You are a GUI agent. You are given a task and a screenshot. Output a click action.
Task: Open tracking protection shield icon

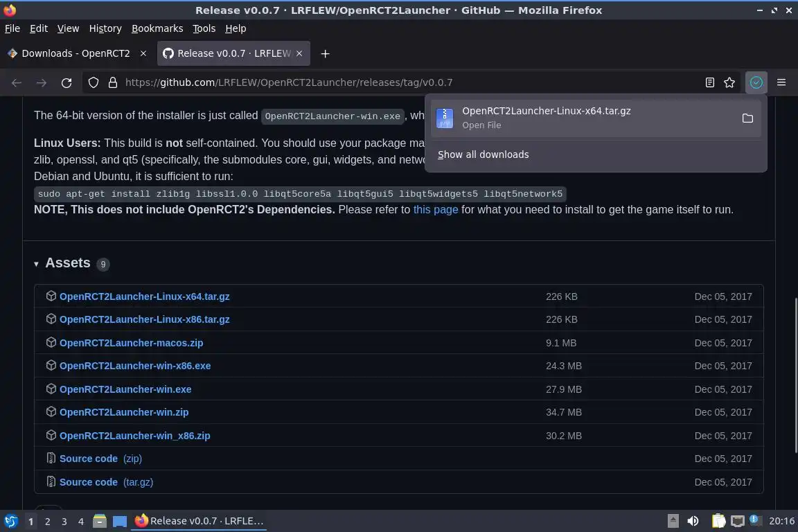click(x=93, y=82)
